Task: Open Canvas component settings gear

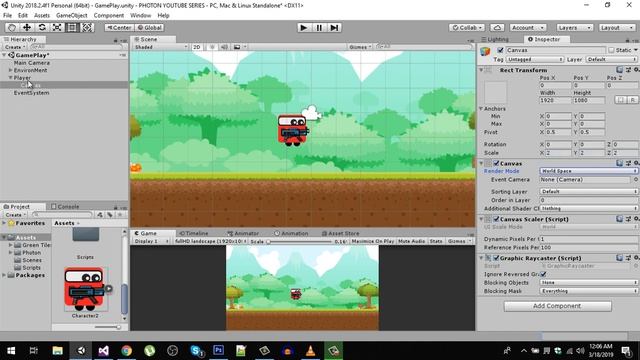Action: tap(636, 163)
